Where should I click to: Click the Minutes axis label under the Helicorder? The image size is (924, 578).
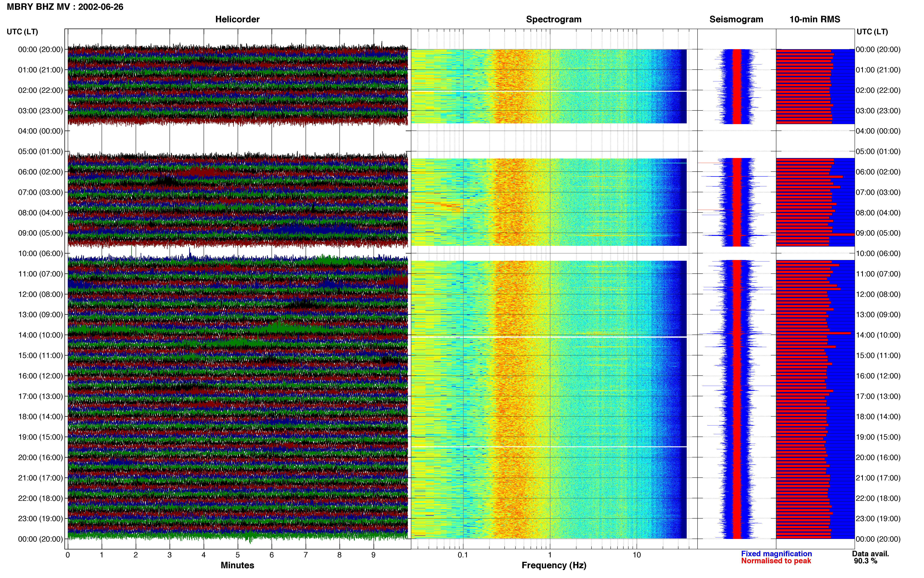tap(237, 565)
